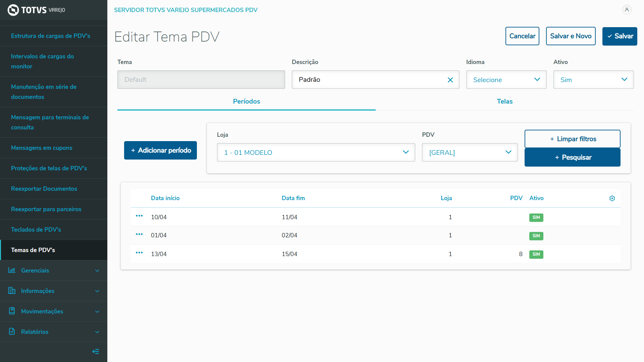This screenshot has height=362, width=644.
Task: Click the Salvar button
Action: 620,36
